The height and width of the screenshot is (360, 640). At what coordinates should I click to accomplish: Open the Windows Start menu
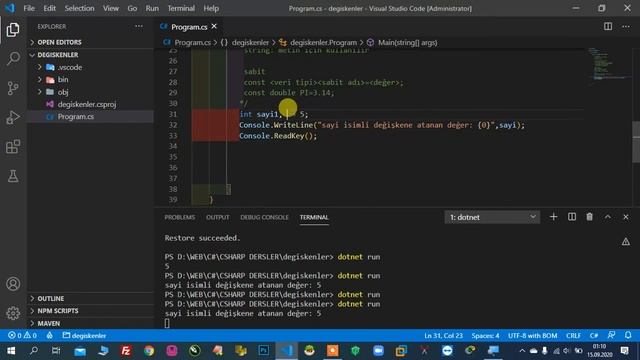pos(11,351)
